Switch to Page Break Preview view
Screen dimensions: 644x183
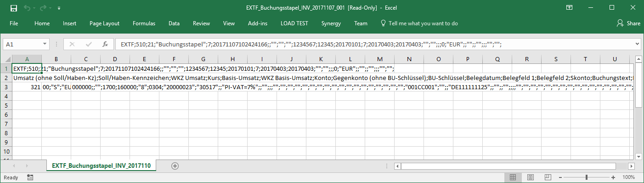point(547,177)
